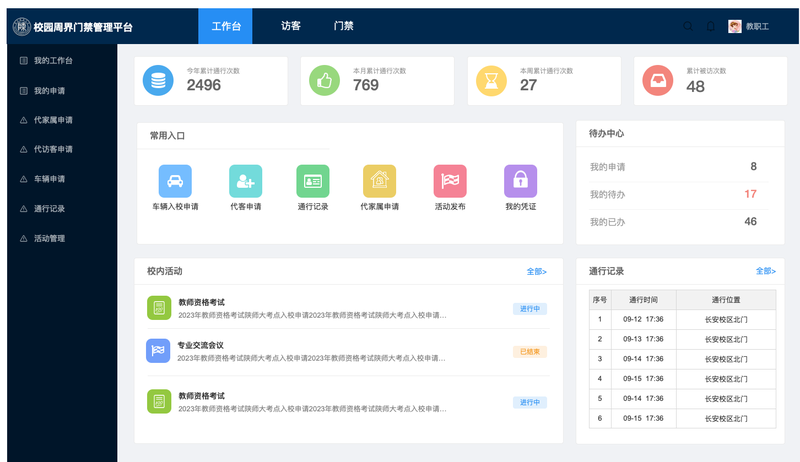800x462 pixels.
Task: Click 全部> link in 校内活动
Action: click(x=536, y=272)
